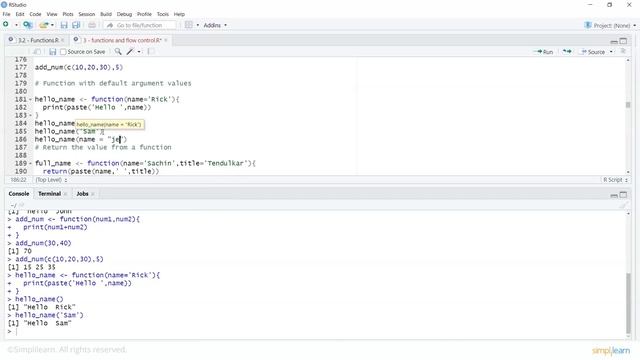Click the open existing file folder icon
This screenshot has width=640, height=360.
point(43,25)
